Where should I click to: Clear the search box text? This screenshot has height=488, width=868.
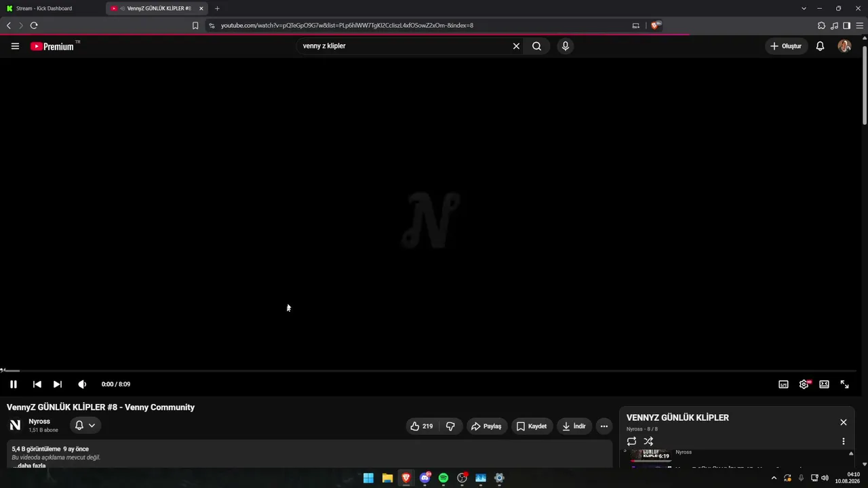(x=516, y=46)
